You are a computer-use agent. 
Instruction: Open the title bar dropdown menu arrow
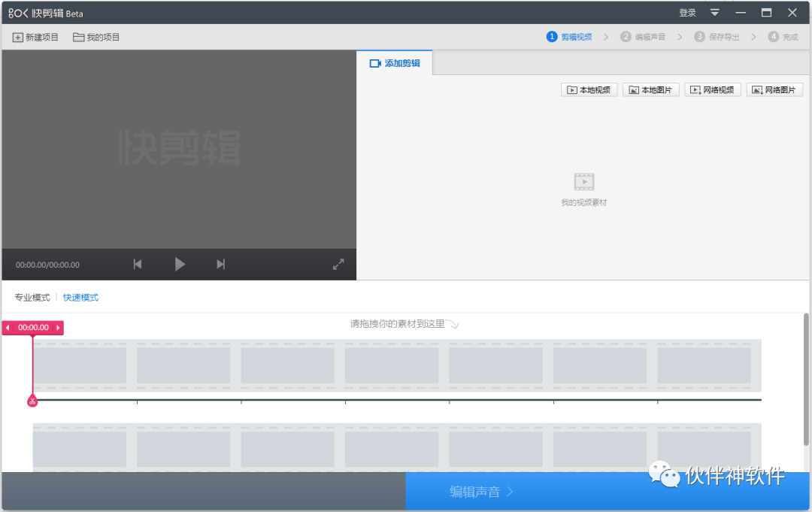coord(715,13)
